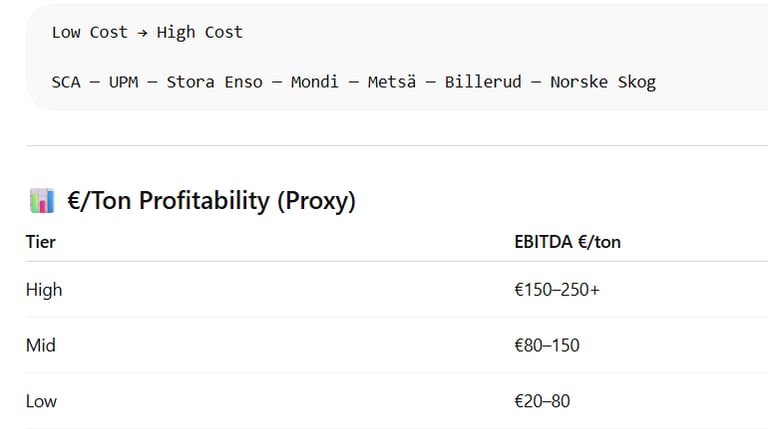Image resolution: width=768 pixels, height=429 pixels.
Task: Click the €150–250+ value cell
Action: tap(557, 290)
